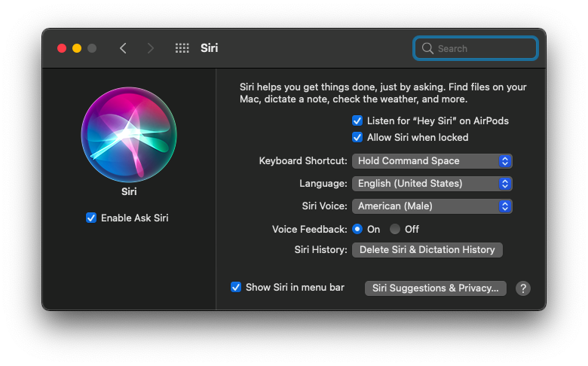Toggle the Enable Ask Siri checkbox
588x366 pixels.
[x=91, y=218]
